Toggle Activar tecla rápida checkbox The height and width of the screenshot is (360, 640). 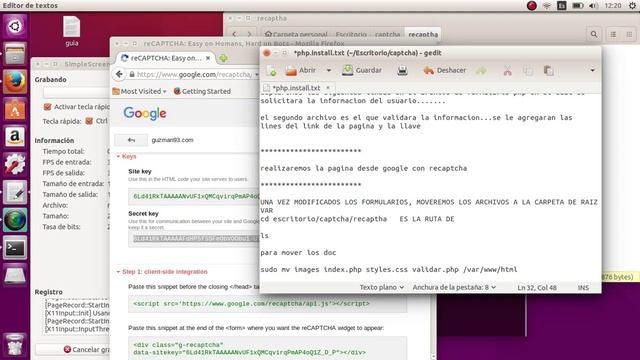point(47,107)
